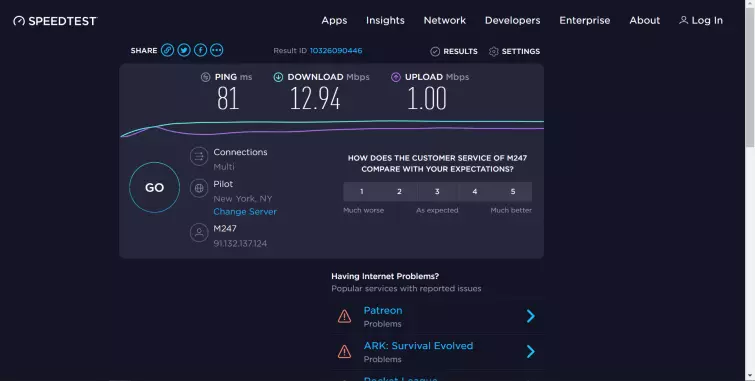Viewport: 755px width, 381px height.
Task: Open the Network menu
Action: click(444, 20)
